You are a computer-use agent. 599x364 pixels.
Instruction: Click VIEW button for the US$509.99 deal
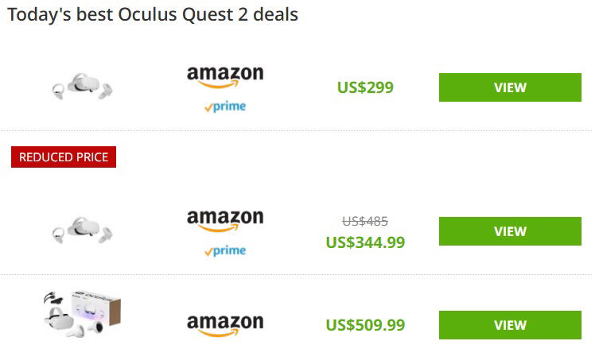tap(510, 325)
